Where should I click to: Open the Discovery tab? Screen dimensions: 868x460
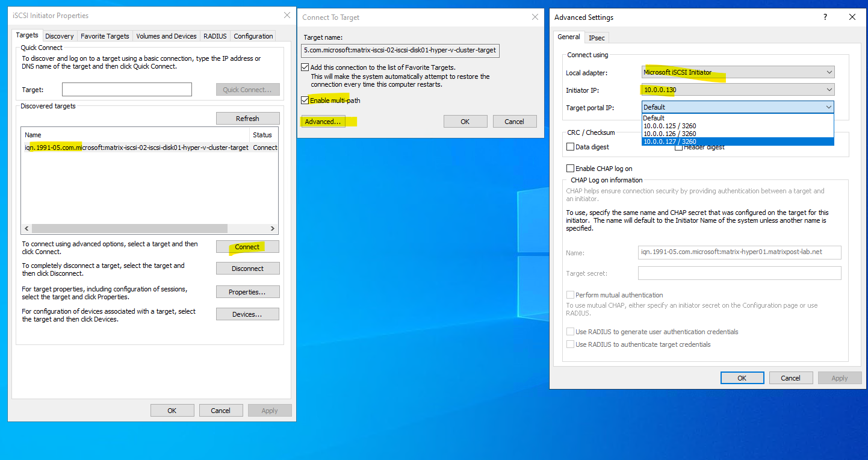pos(60,36)
